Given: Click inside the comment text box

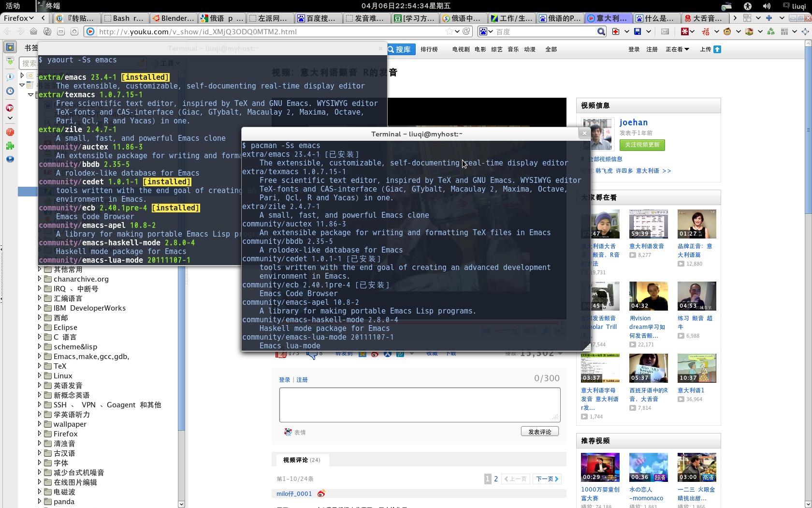Looking at the screenshot, I should tap(420, 404).
